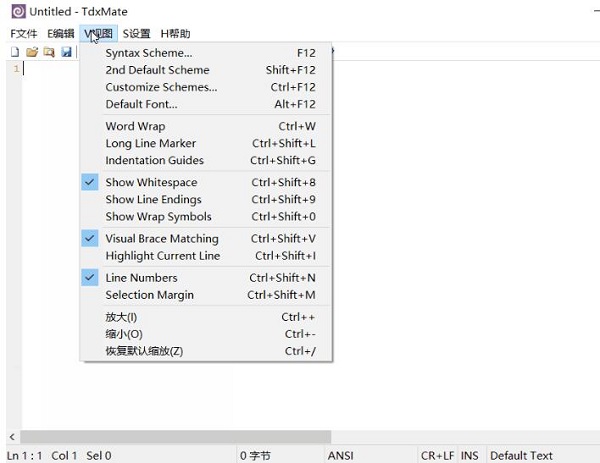Open the E编辑 menu
600x463 pixels.
(x=60, y=34)
